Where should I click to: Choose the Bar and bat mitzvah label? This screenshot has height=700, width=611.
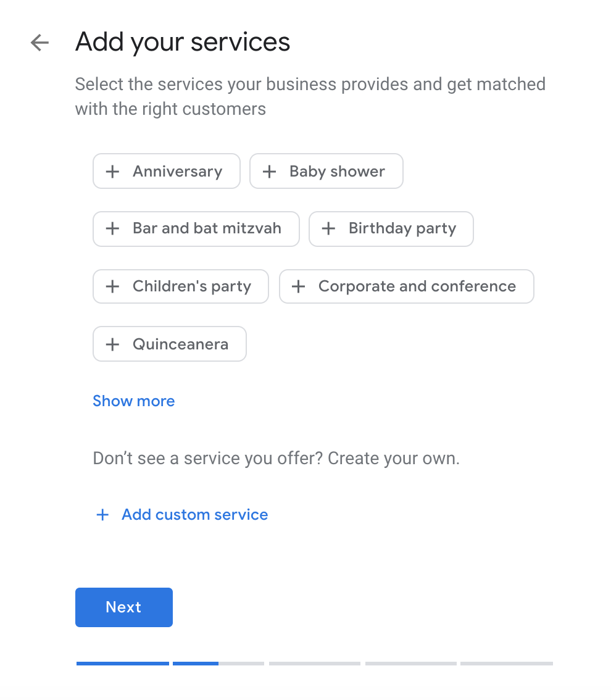(207, 229)
